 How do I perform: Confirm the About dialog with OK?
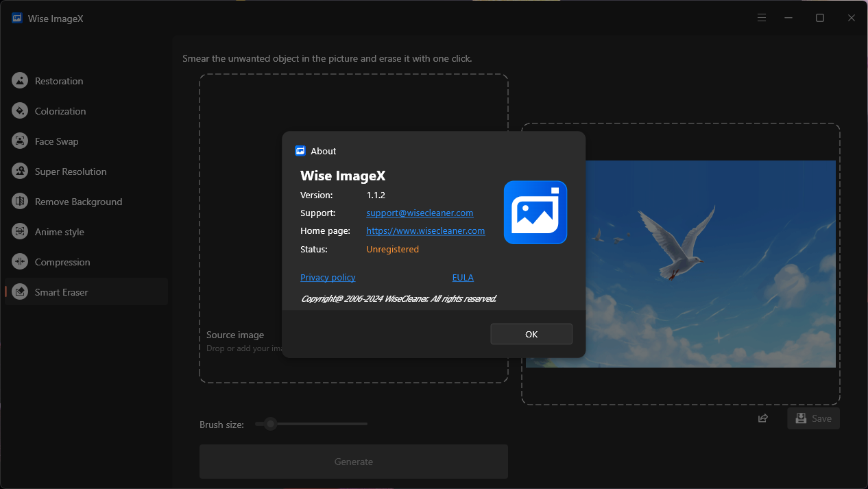point(531,334)
